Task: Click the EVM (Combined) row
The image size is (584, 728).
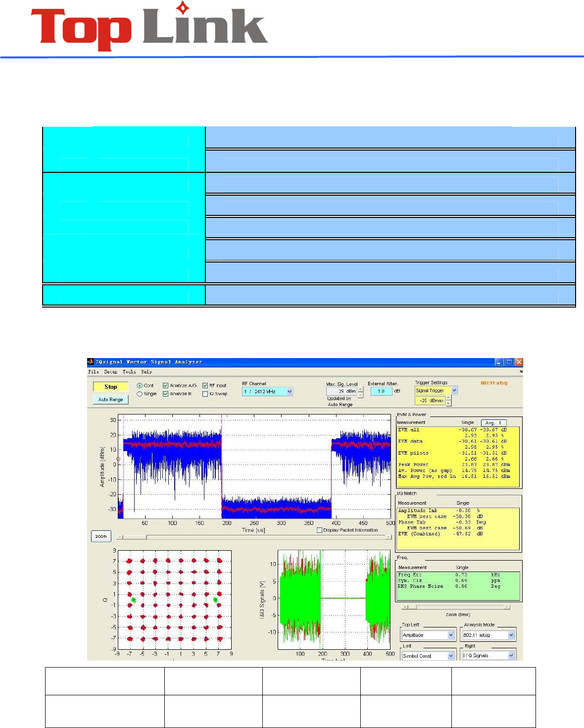Action: 440,534
